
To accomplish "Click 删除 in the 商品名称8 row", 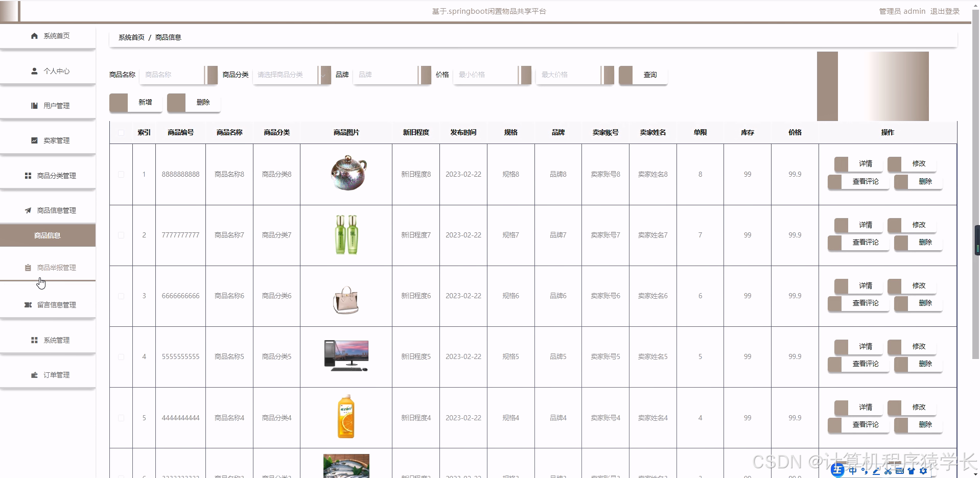I will 918,181.
